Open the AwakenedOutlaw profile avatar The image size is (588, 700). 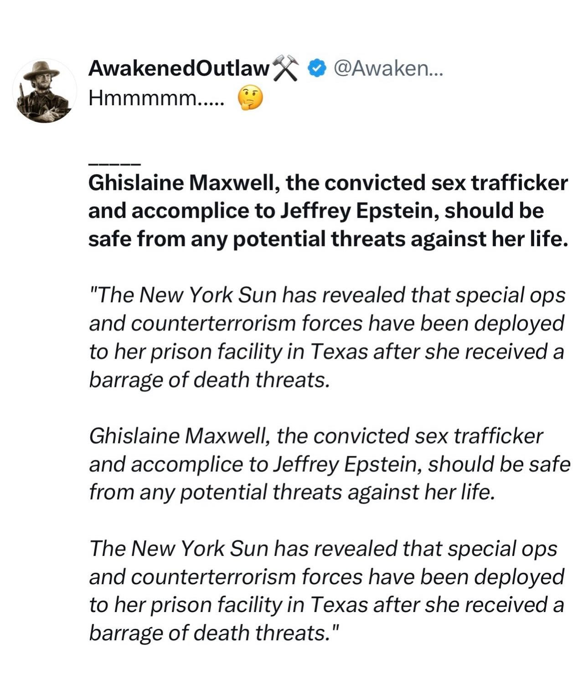tap(44, 91)
